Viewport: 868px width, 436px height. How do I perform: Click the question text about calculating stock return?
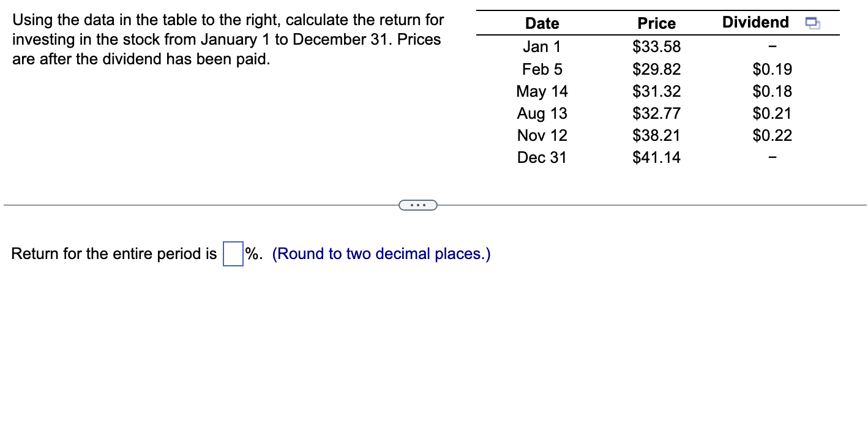pyautogui.click(x=226, y=39)
